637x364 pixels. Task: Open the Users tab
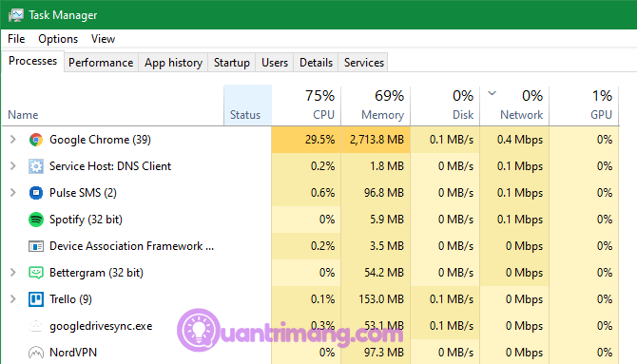(275, 63)
